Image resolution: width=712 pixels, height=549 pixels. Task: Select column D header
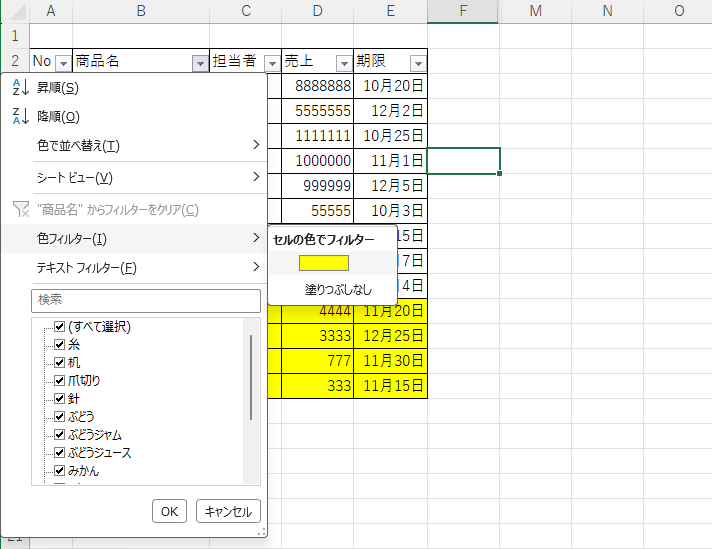pos(317,11)
